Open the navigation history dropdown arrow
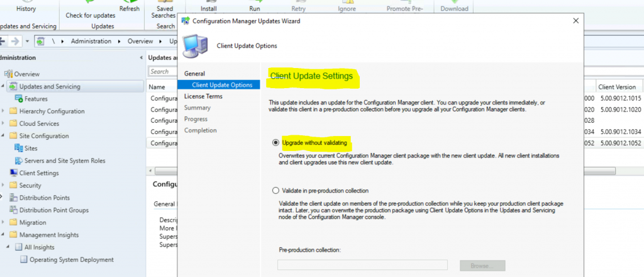 click(x=27, y=41)
